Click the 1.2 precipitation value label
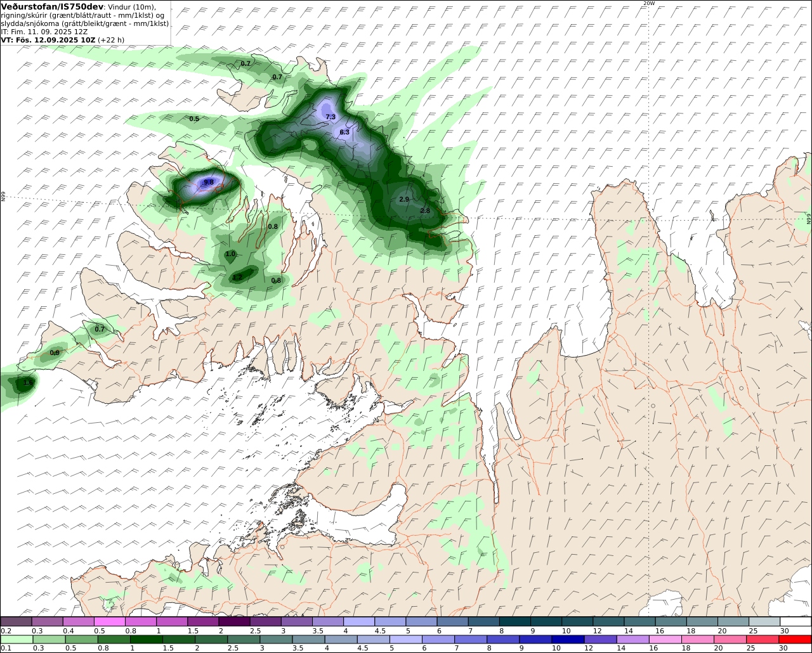This screenshot has width=812, height=653. [x=237, y=278]
